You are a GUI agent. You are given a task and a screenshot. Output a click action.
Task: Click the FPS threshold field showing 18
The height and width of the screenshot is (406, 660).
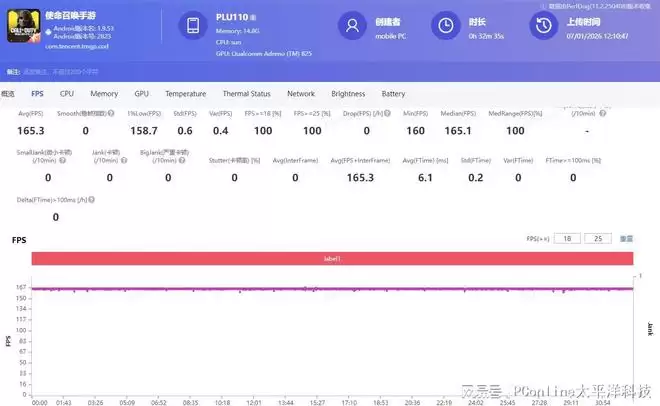[567, 240]
